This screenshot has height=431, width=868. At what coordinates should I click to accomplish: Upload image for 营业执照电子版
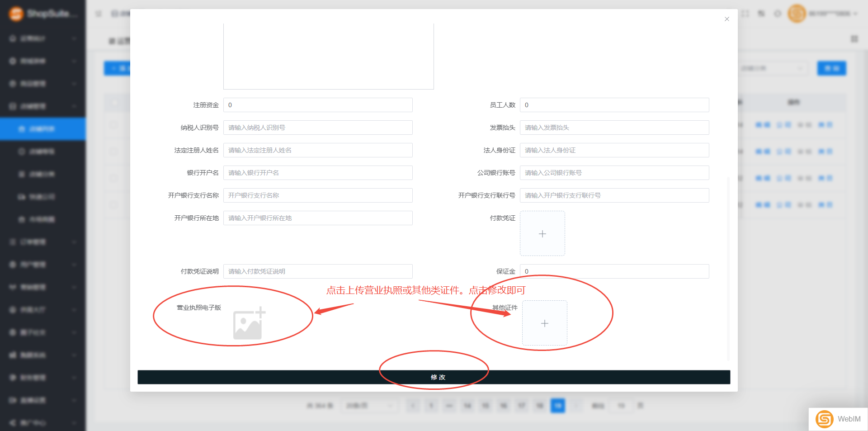[x=249, y=323]
